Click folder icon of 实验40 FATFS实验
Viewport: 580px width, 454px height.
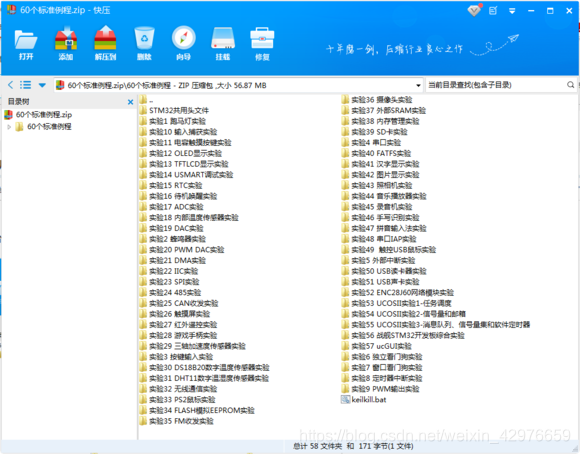(x=345, y=153)
